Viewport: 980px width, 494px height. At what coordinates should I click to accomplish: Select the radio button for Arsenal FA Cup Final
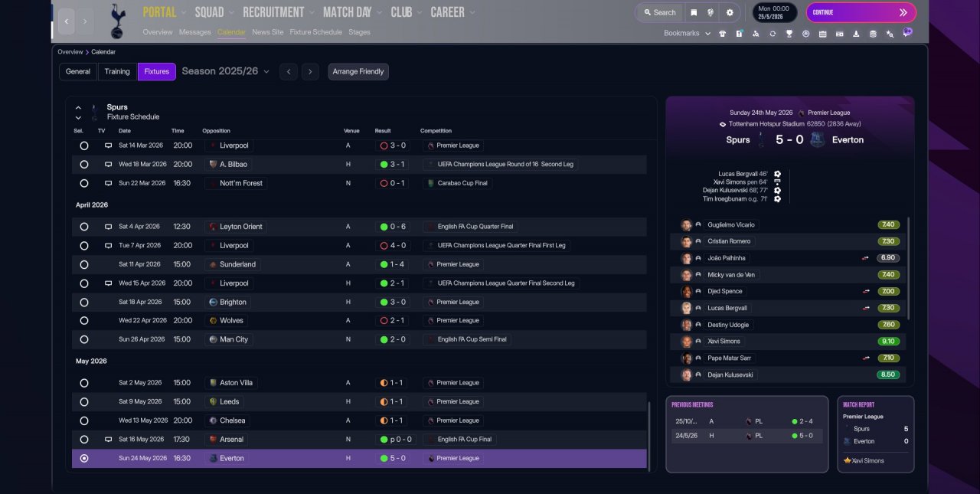click(x=84, y=440)
